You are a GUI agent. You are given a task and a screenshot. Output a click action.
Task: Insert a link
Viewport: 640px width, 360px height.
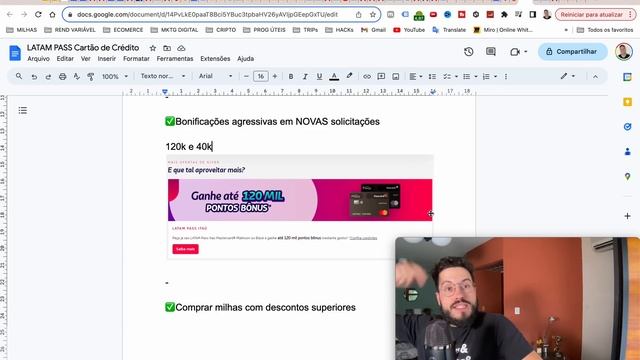(367, 76)
